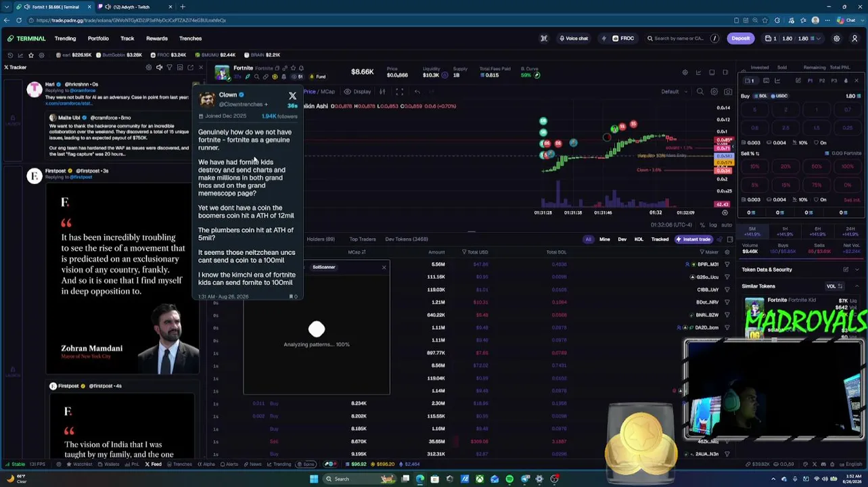This screenshot has width=868, height=487.
Task: Close the floating trade panel
Action: tap(856, 81)
